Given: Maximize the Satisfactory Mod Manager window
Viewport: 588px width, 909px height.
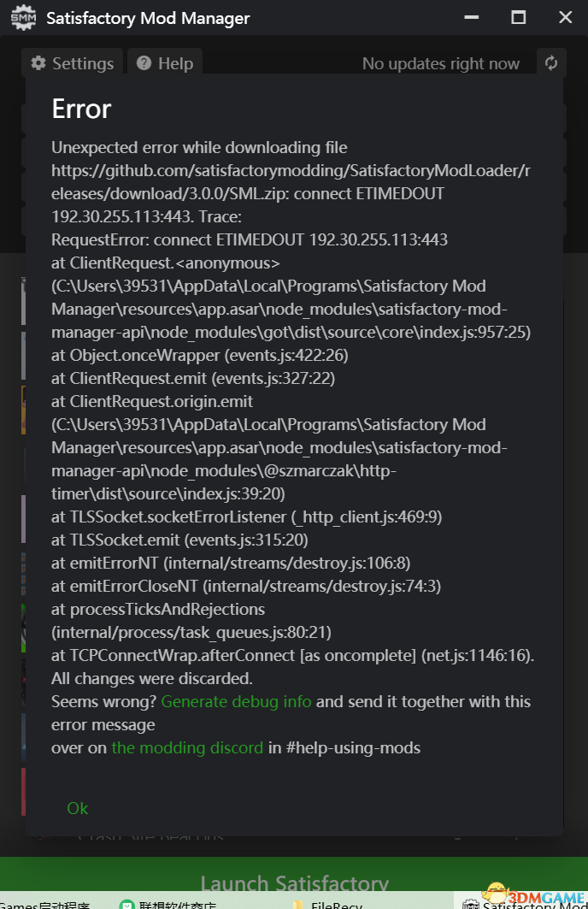Looking at the screenshot, I should click(x=519, y=17).
